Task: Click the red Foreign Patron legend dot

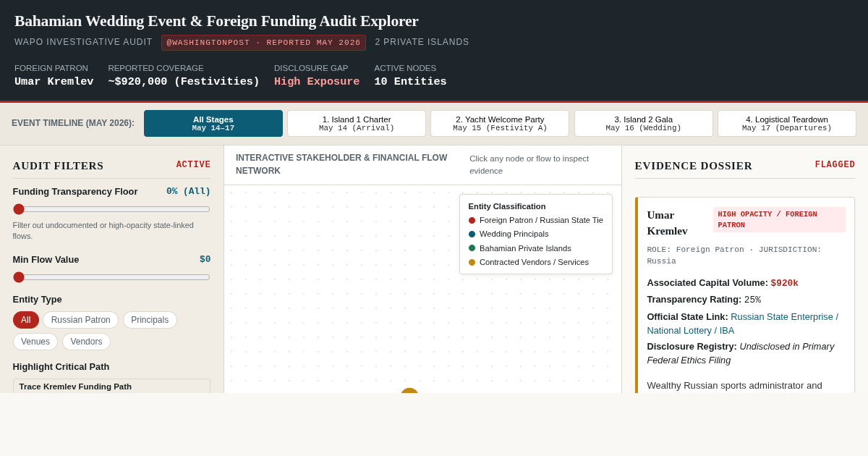Action: (x=472, y=221)
